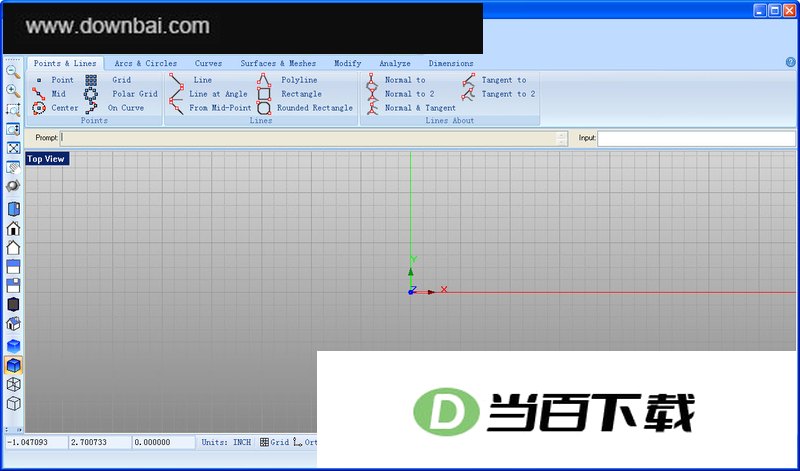The height and width of the screenshot is (471, 800).
Task: Click the Zoom In magnifier icon
Action: (x=13, y=91)
